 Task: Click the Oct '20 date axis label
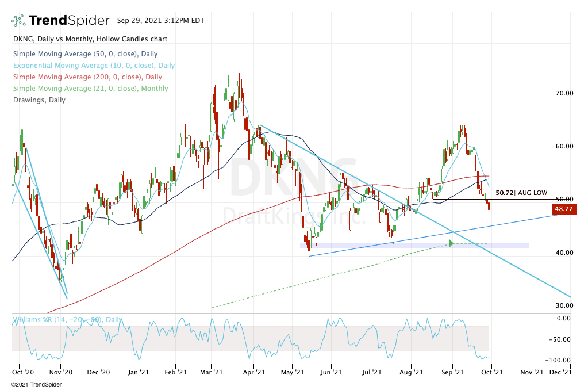click(23, 372)
